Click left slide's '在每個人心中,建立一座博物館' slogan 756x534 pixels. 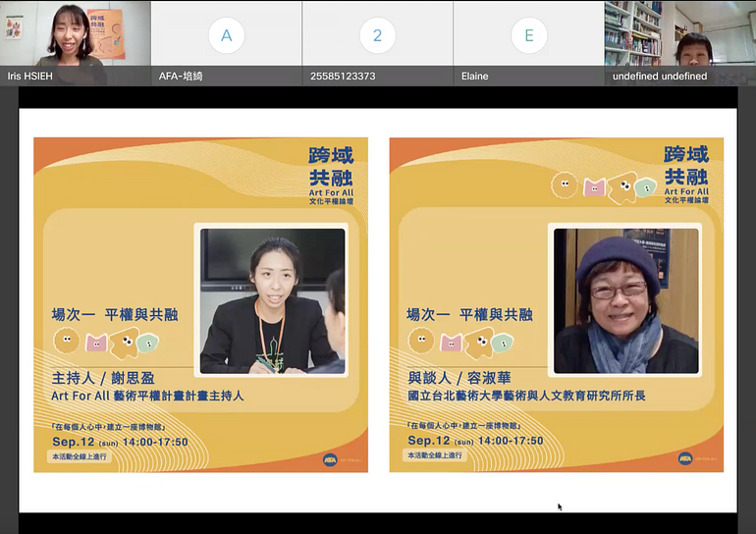tap(109, 427)
